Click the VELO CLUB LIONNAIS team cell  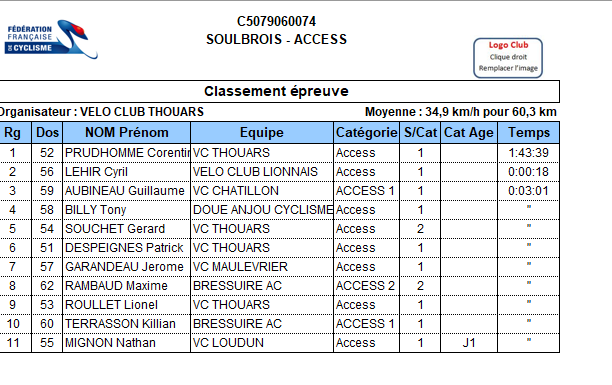262,172
